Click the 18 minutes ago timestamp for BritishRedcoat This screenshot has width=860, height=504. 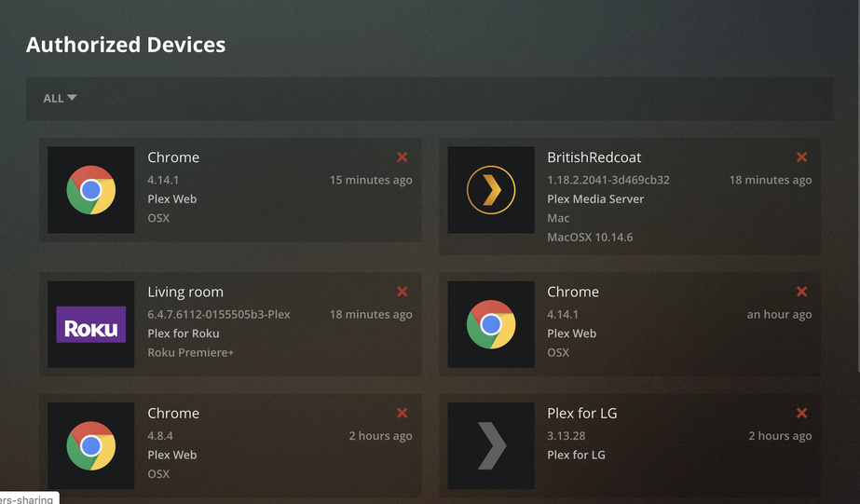pos(770,180)
